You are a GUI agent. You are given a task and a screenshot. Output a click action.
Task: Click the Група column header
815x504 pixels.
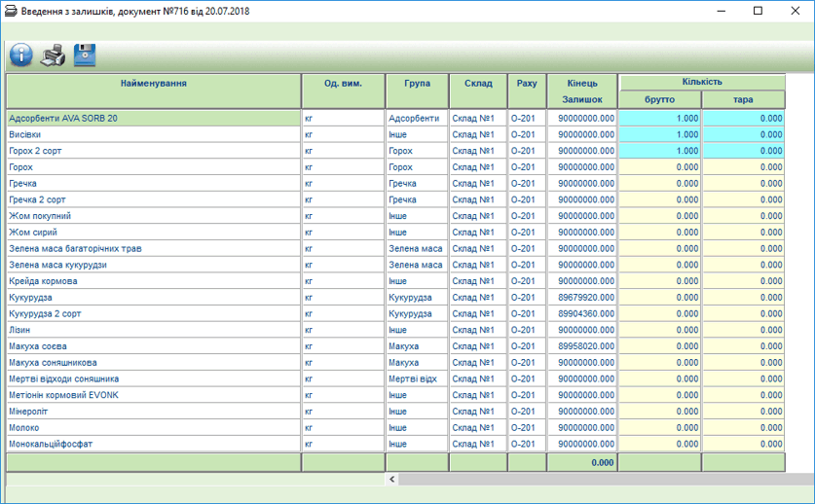click(417, 84)
